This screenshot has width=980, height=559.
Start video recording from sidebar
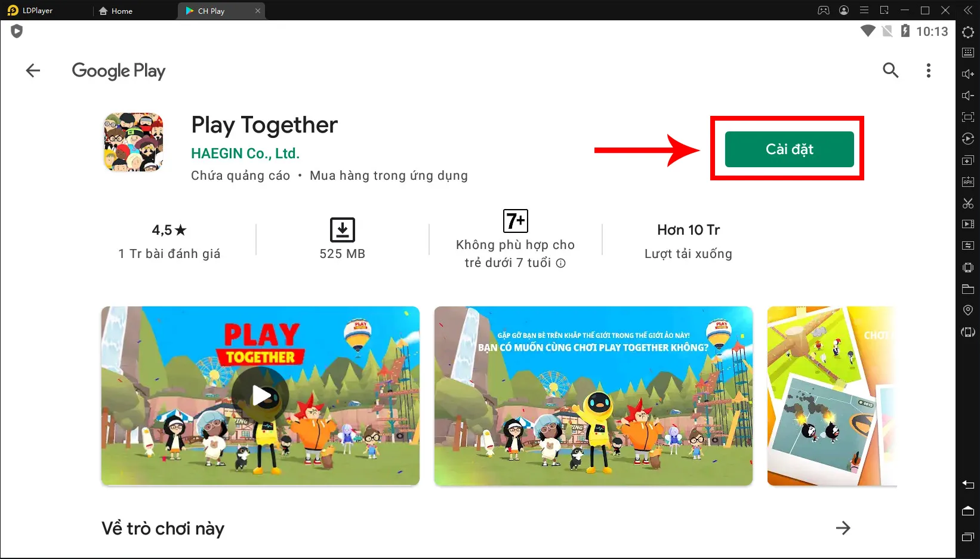pos(968,225)
